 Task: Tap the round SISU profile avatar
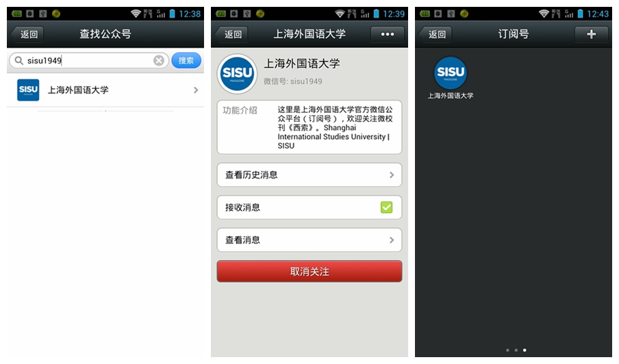click(237, 73)
